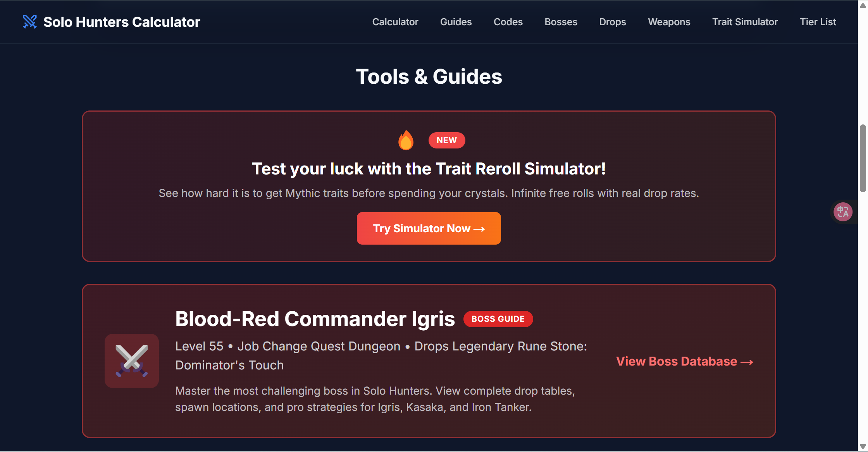The image size is (868, 452).
Task: Click the crossed swords boss thumbnail
Action: click(132, 361)
